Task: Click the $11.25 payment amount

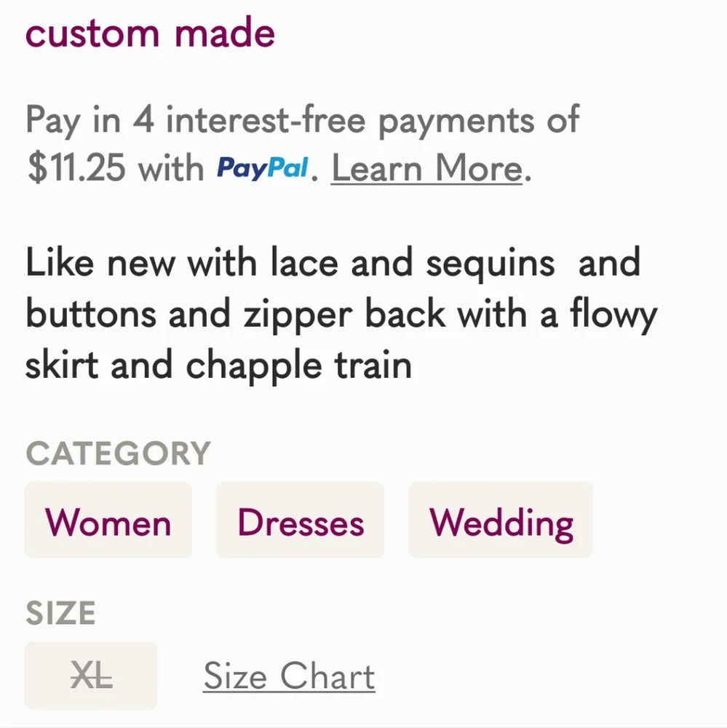Action: click(76, 168)
